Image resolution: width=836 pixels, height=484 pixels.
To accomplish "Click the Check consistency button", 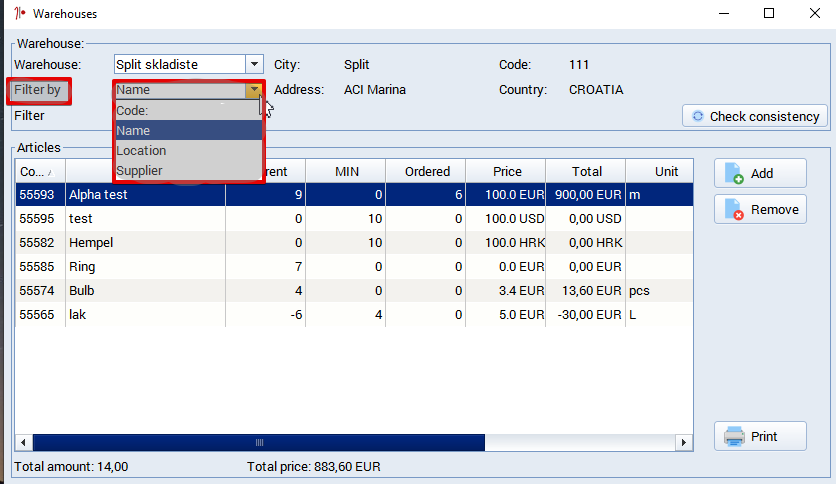I will 755,116.
